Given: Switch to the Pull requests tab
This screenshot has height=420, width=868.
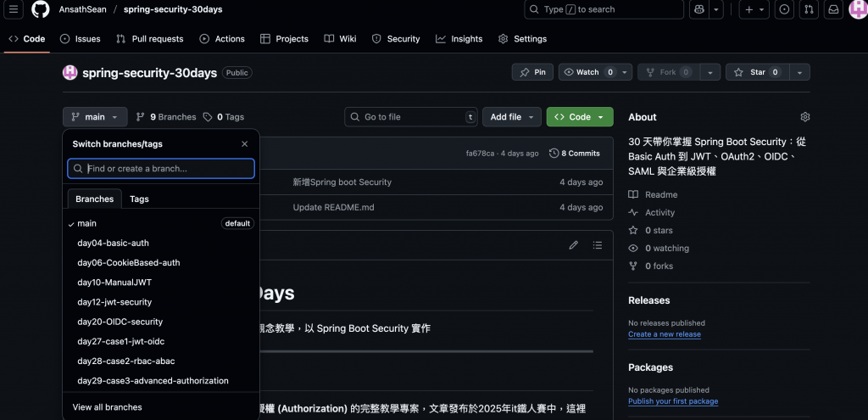Looking at the screenshot, I should (x=150, y=39).
